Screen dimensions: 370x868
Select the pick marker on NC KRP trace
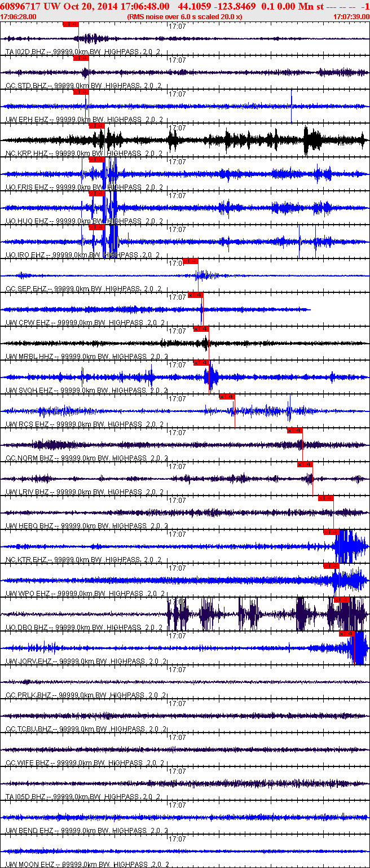click(97, 126)
